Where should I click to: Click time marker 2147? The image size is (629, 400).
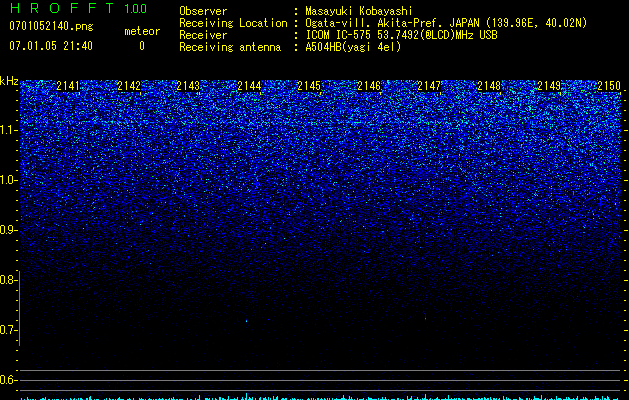[x=429, y=85]
